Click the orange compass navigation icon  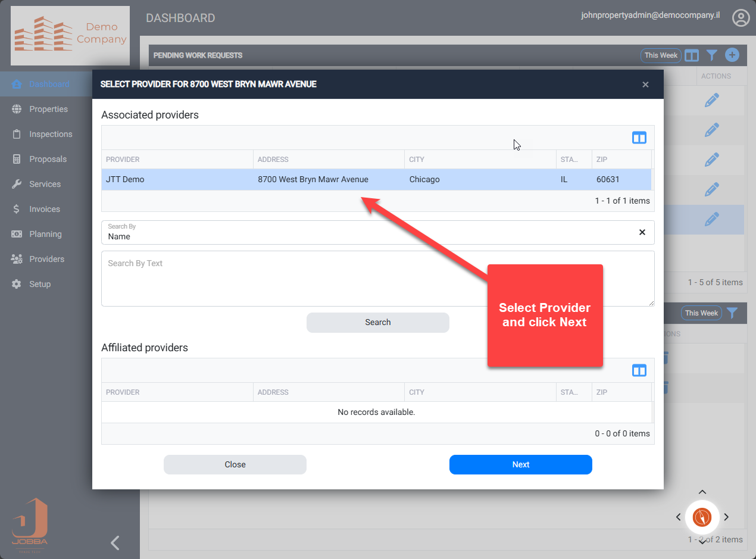[702, 517]
